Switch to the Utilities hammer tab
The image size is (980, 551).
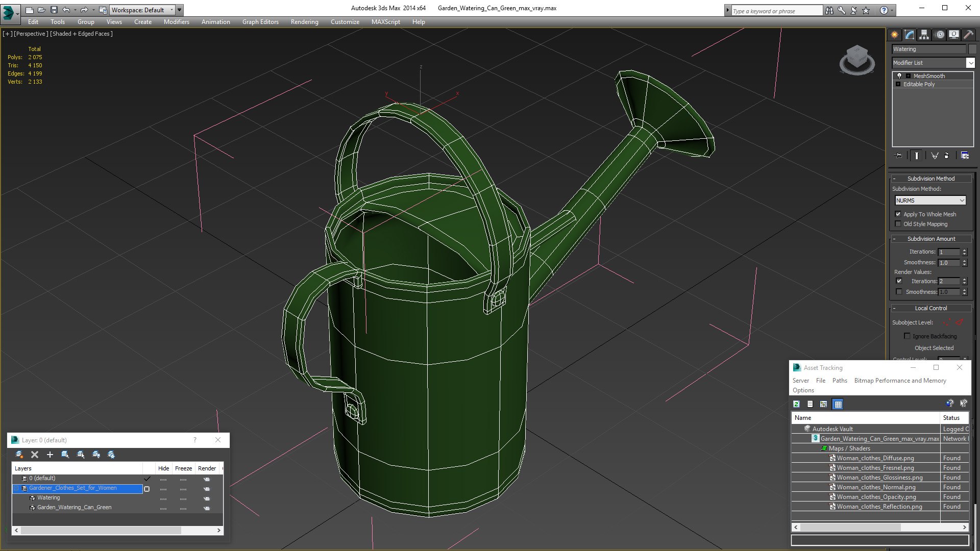(x=968, y=35)
